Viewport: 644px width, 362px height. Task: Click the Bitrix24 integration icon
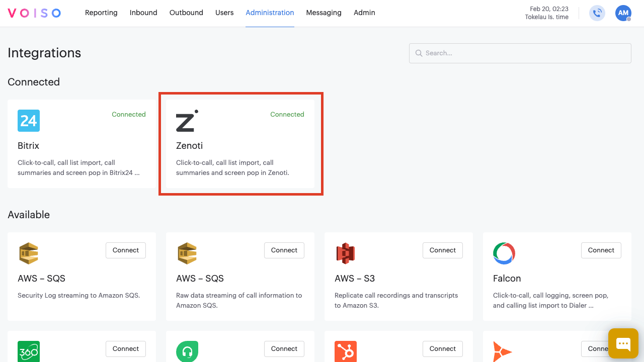[28, 120]
